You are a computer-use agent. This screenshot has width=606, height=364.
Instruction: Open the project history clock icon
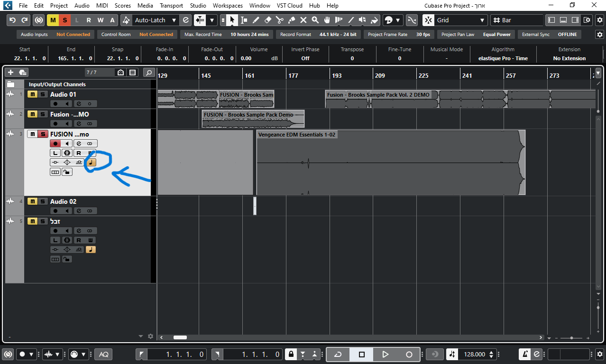pyautogui.click(x=39, y=20)
